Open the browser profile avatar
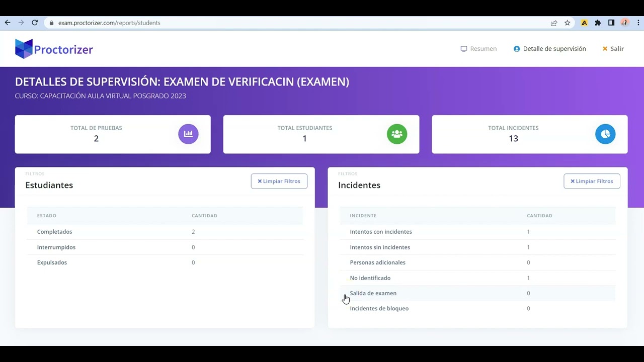Viewport: 644px width, 362px height. (625, 23)
